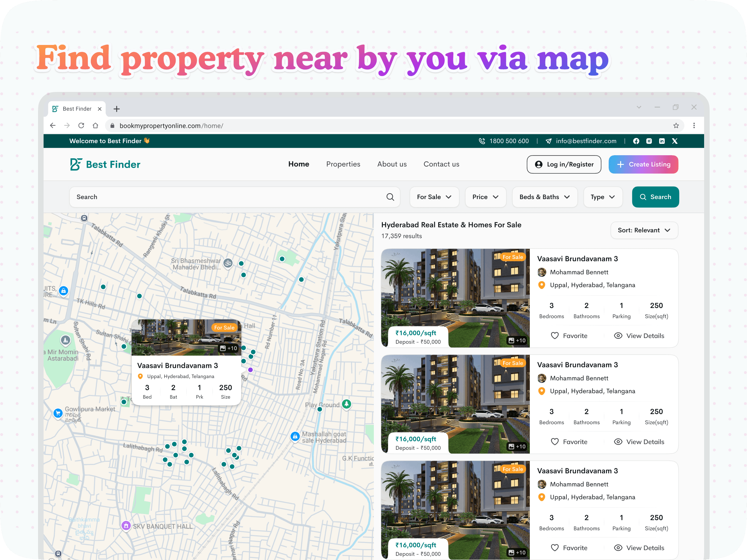Screen dimensions: 747x560
Task: Click the Facebook icon in top bar
Action: pos(636,141)
